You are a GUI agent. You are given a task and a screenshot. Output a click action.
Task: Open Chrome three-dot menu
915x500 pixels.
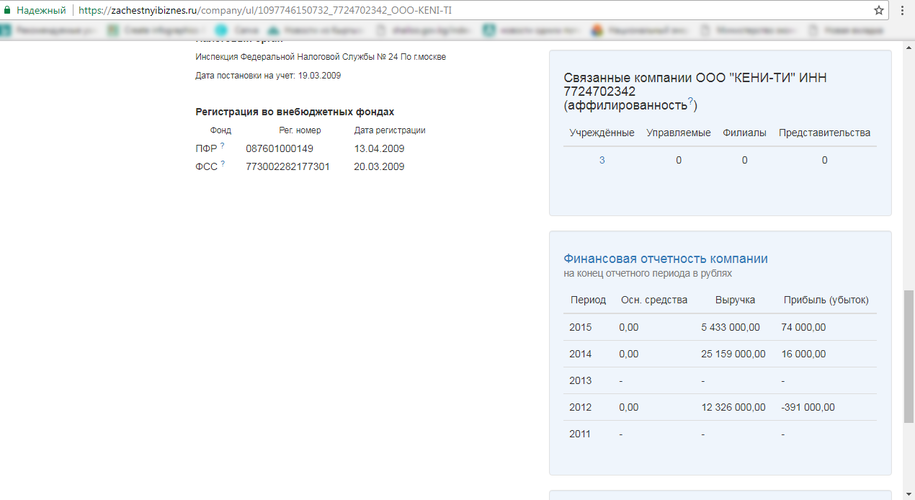tap(902, 11)
